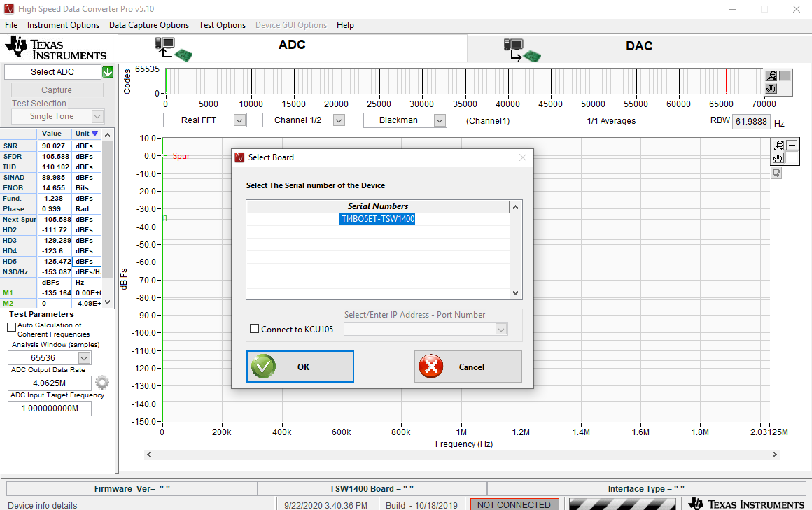Click the plus zoom button beside the Codes magnifier
812x510 pixels.
(x=783, y=75)
